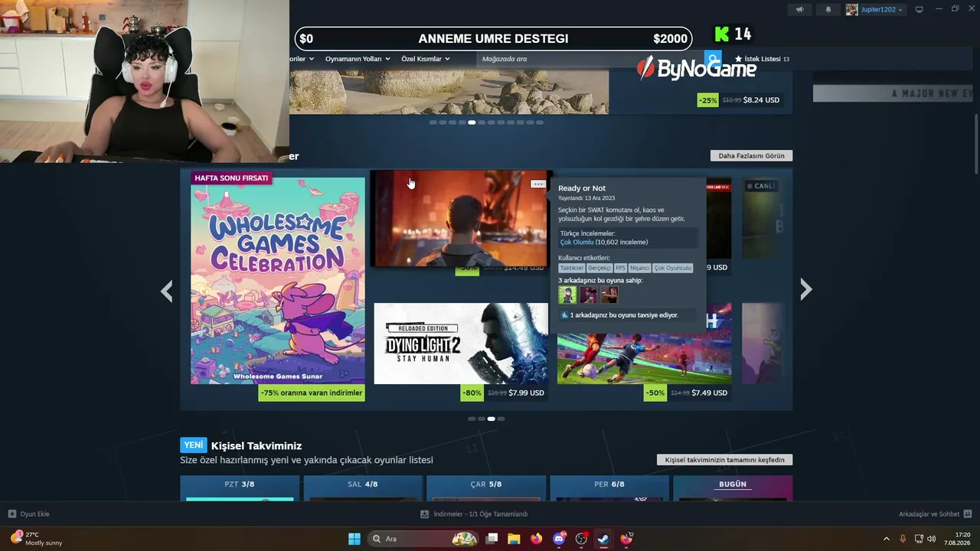Image resolution: width=980 pixels, height=551 pixels.
Task: Click the second friend avatar owning the game
Action: [x=588, y=295]
